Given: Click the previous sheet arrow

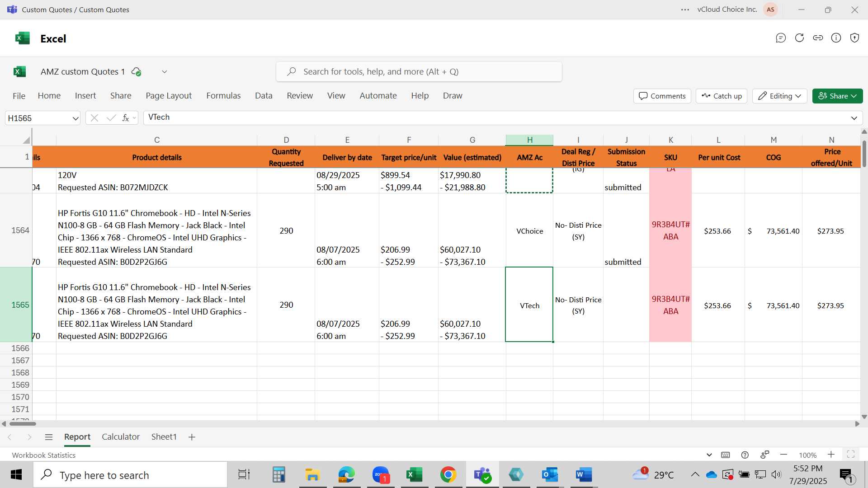Looking at the screenshot, I should point(9,437).
